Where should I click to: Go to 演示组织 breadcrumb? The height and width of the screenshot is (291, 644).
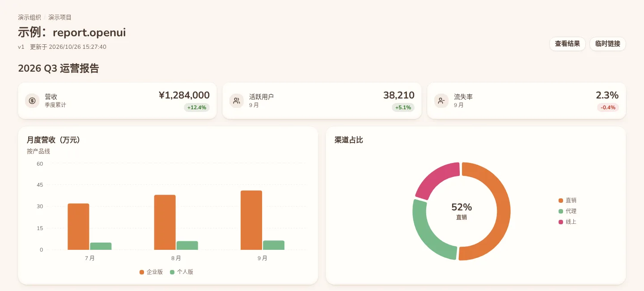(30, 17)
